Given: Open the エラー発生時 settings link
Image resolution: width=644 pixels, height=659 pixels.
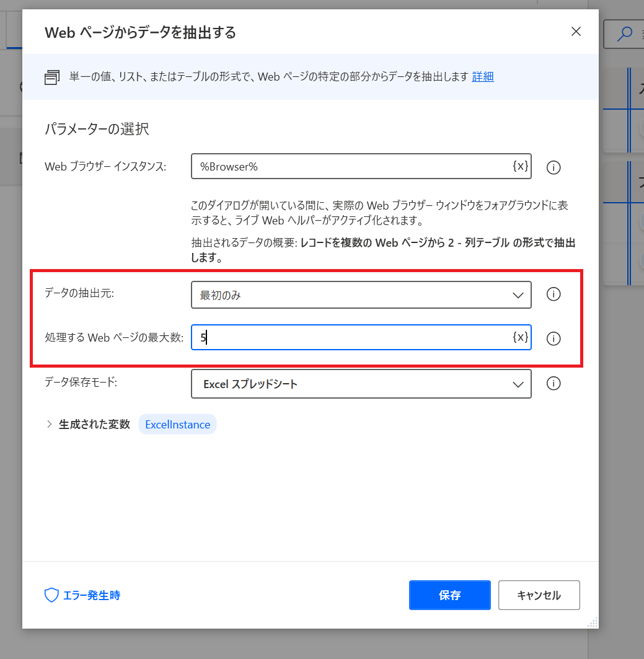Looking at the screenshot, I should [x=92, y=595].
